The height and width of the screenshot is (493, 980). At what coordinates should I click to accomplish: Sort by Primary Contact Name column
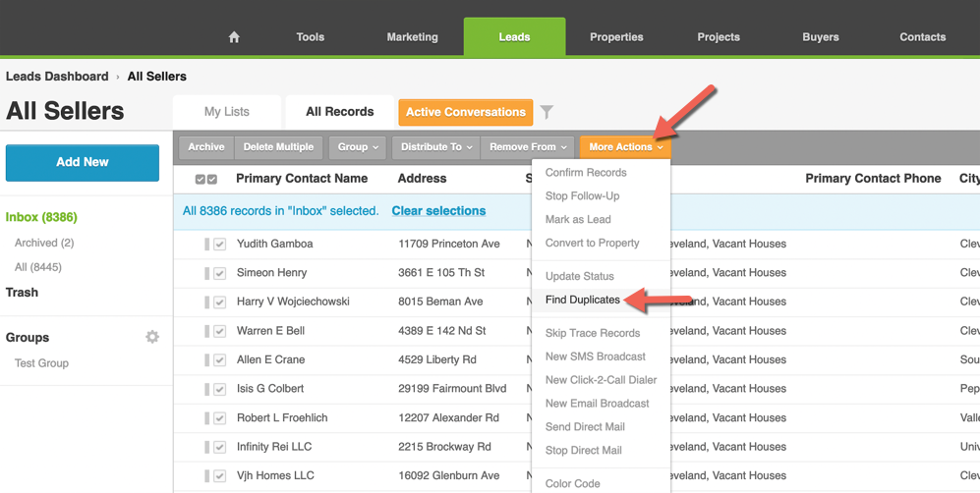pyautogui.click(x=302, y=179)
